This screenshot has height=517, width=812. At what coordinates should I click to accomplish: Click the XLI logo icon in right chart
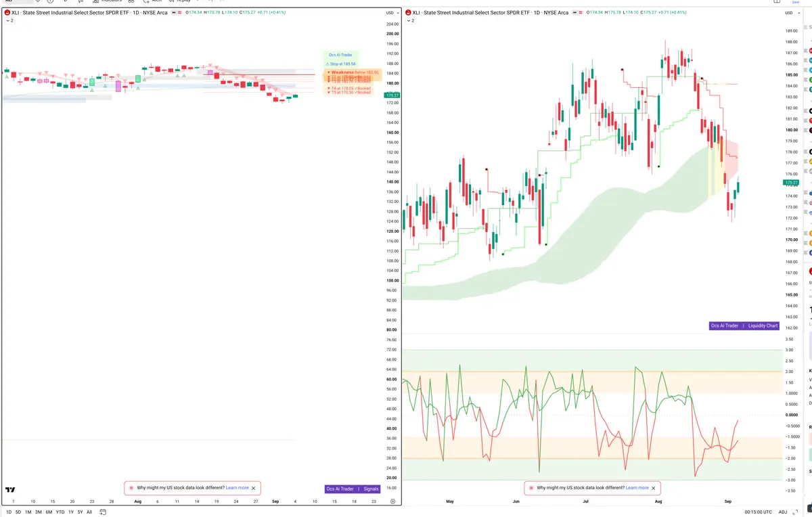pos(408,13)
